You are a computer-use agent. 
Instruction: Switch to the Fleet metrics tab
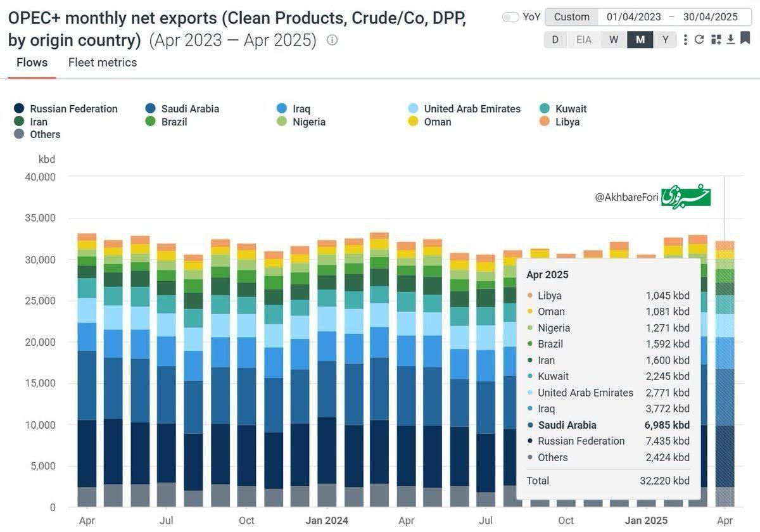pyautogui.click(x=103, y=63)
